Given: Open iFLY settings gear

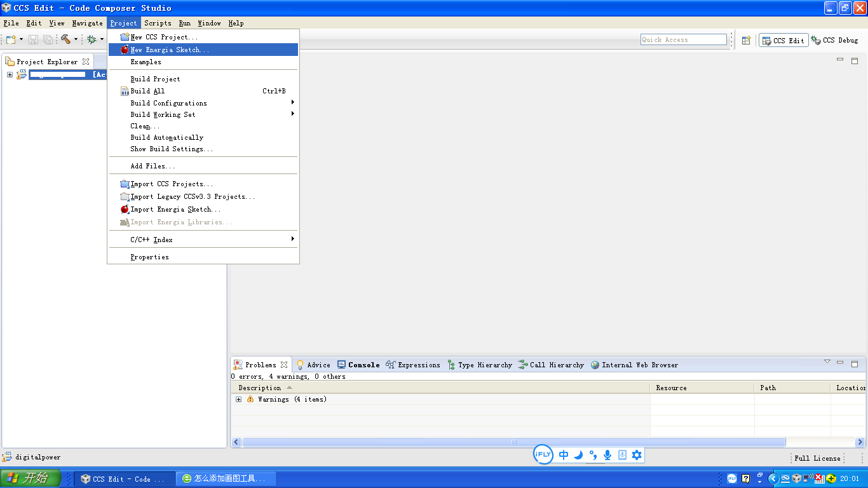Looking at the screenshot, I should coord(637,455).
